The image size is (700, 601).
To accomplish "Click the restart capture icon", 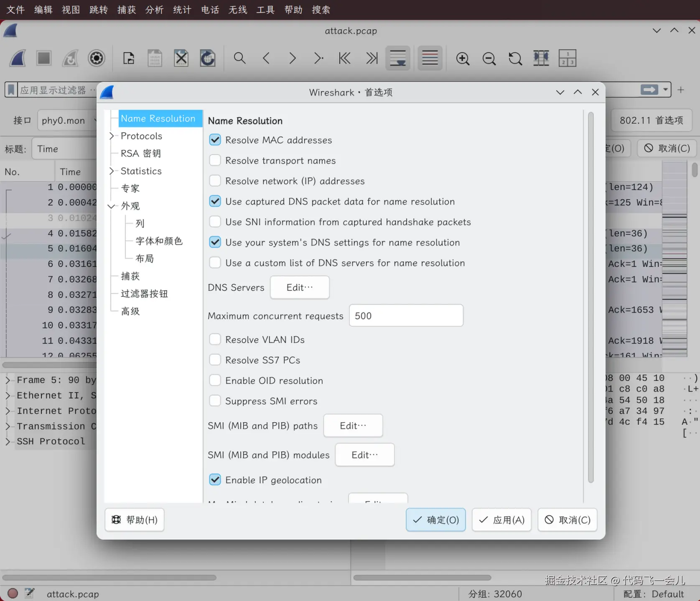I will 70,58.
